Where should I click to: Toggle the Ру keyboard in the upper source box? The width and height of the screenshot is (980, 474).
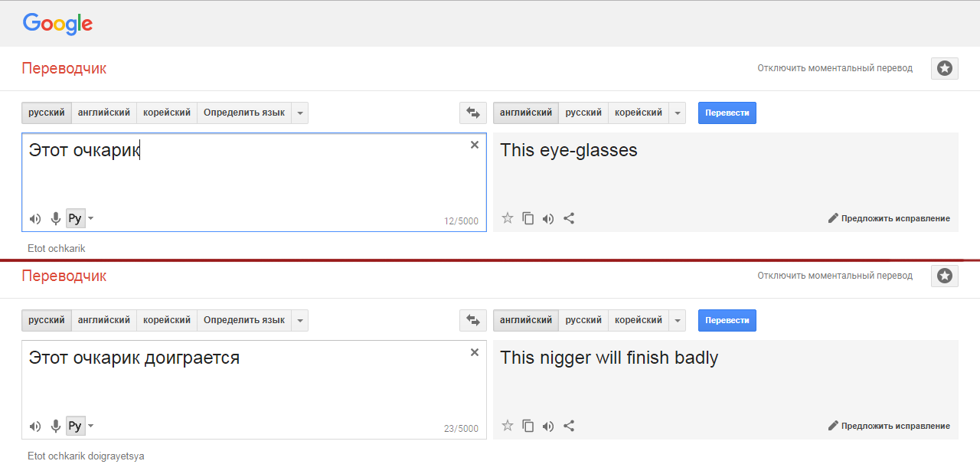click(74, 218)
